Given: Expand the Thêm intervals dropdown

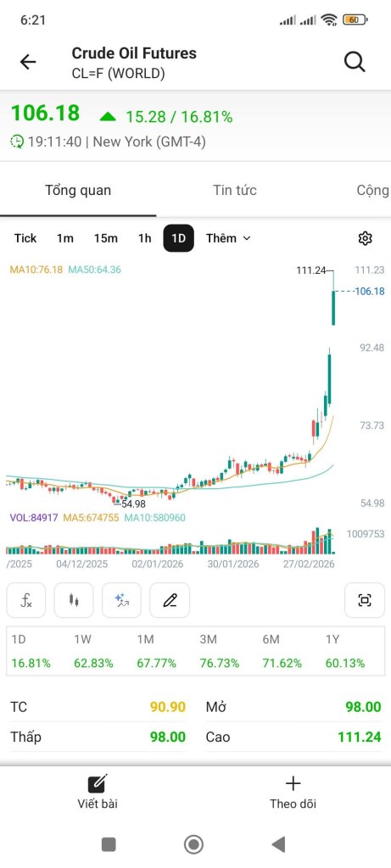Looking at the screenshot, I should 228,238.
